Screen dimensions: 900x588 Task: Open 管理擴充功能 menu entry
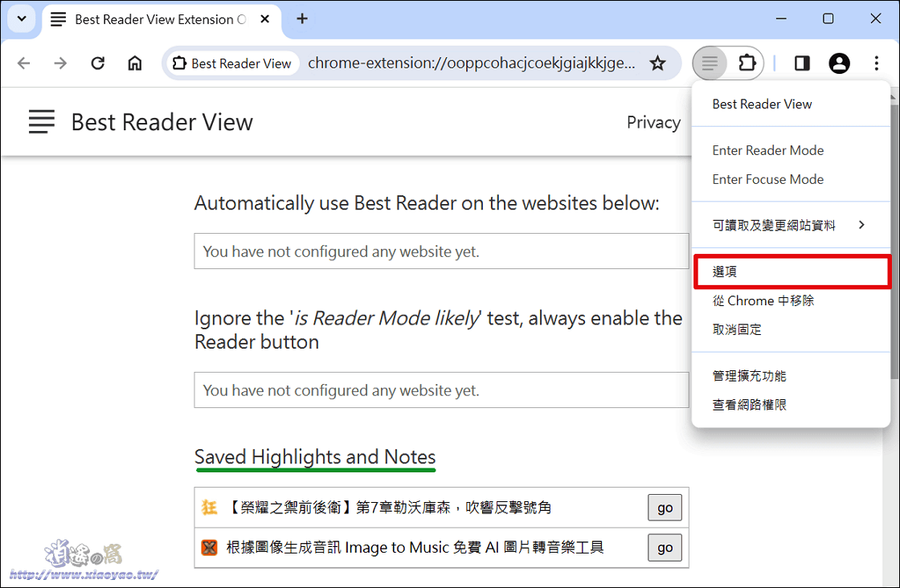pyautogui.click(x=791, y=376)
